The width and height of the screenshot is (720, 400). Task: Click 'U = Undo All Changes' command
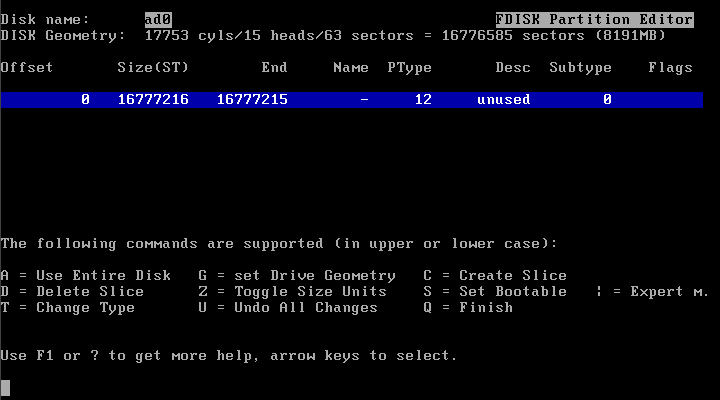tap(288, 308)
